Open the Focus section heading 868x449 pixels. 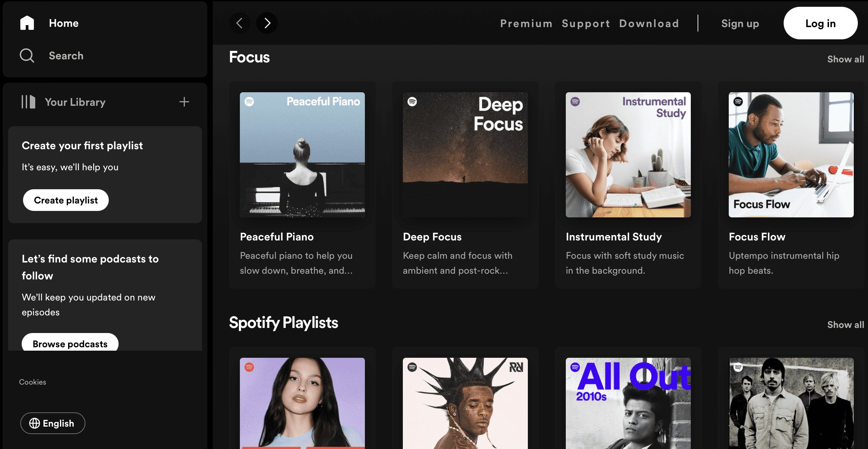249,57
